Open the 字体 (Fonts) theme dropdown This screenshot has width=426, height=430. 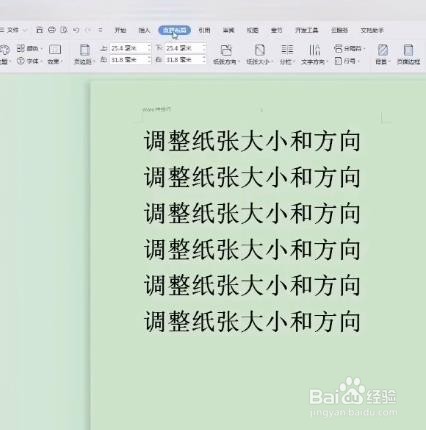coord(29,61)
